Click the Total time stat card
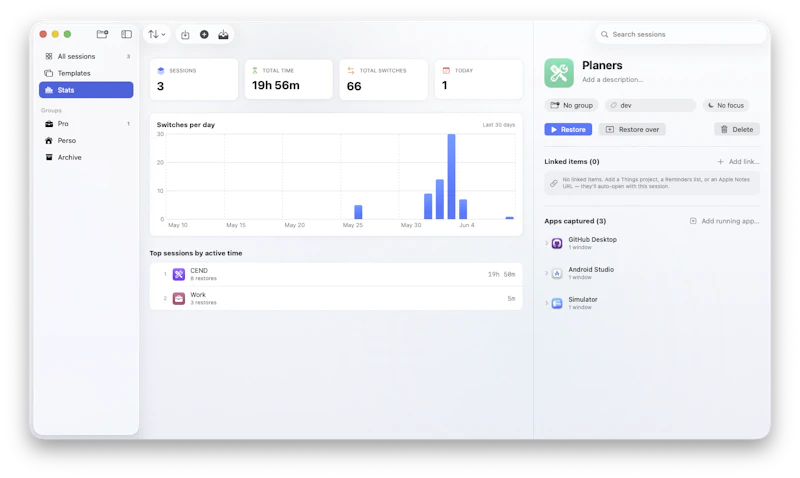Image resolution: width=800 pixels, height=478 pixels. pyautogui.click(x=289, y=79)
